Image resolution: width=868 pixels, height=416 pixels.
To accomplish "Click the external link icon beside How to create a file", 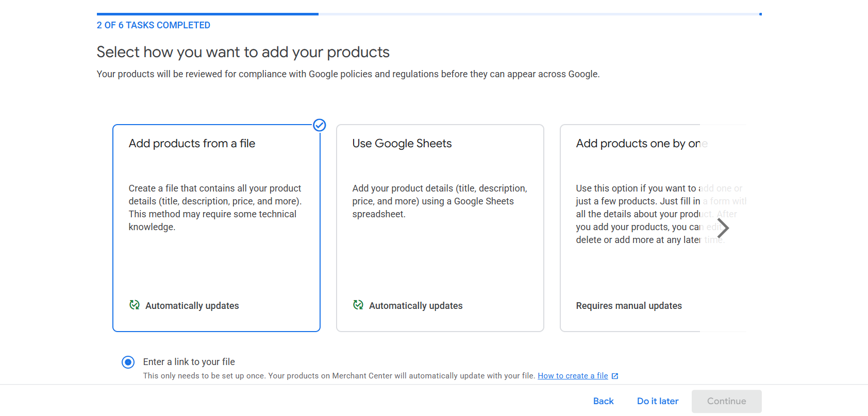I will point(615,376).
